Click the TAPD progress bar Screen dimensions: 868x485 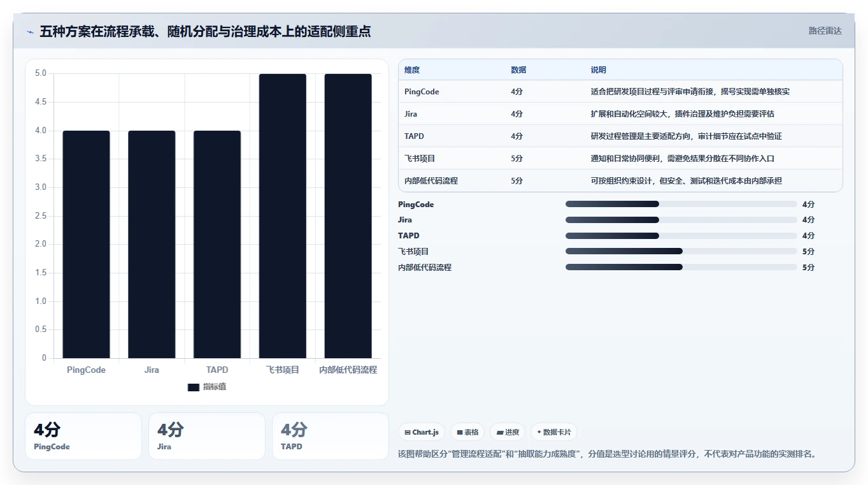[681, 236]
